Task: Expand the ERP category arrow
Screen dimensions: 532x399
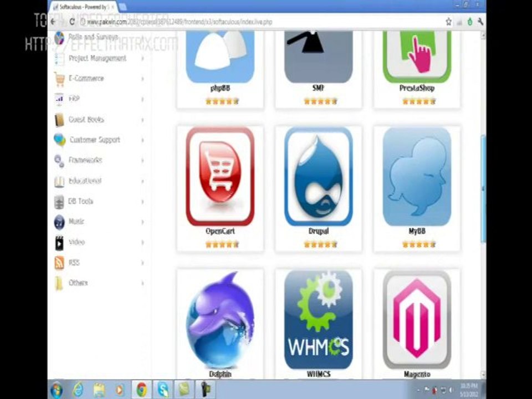Action: 142,99
